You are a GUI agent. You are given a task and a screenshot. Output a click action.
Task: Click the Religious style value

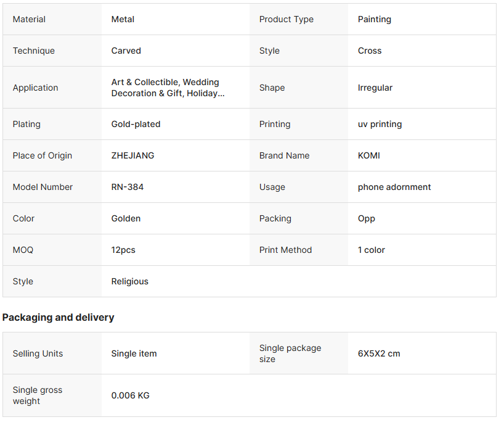tap(129, 281)
